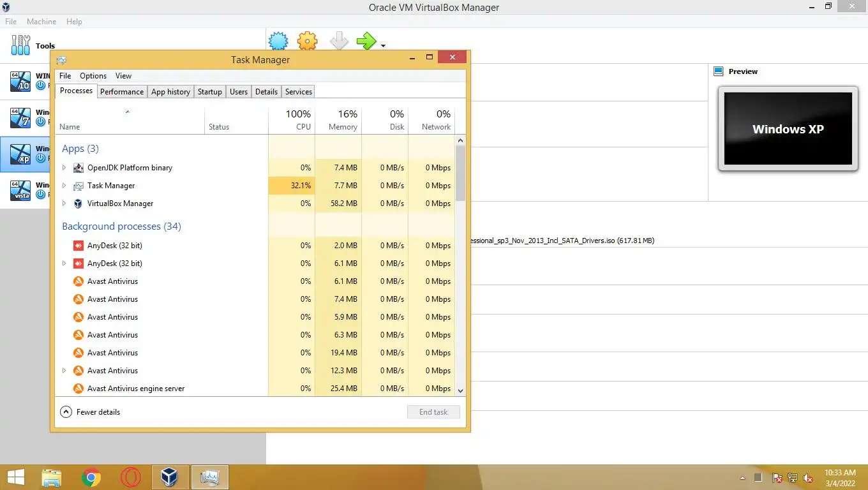Expand the AnyDesk row using 6.1 MB
The image size is (868, 490).
(x=64, y=264)
